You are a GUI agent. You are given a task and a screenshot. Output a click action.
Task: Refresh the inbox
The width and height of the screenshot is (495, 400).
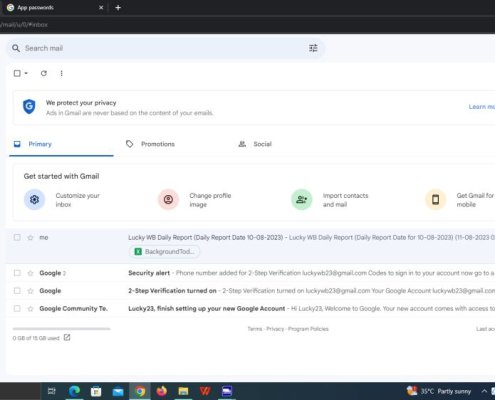pos(44,73)
